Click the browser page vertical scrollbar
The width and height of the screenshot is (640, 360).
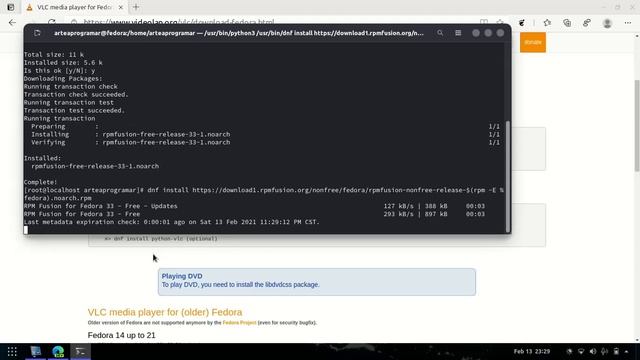637,126
